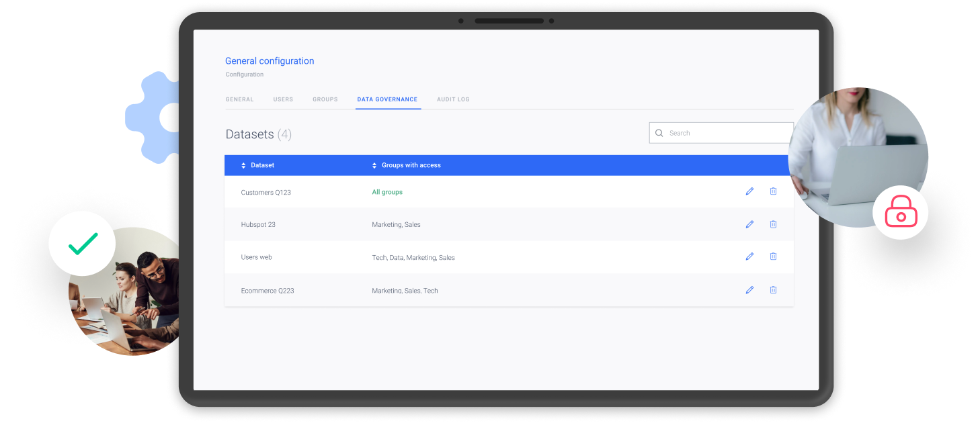Edit the Users web dataset
980x423 pixels.
[749, 256]
